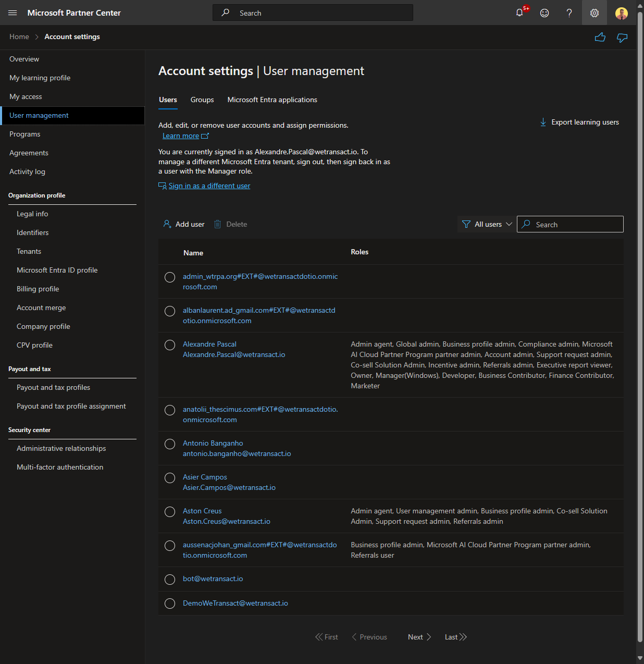Click the users Search input field
This screenshot has height=664, width=644.
tap(570, 224)
